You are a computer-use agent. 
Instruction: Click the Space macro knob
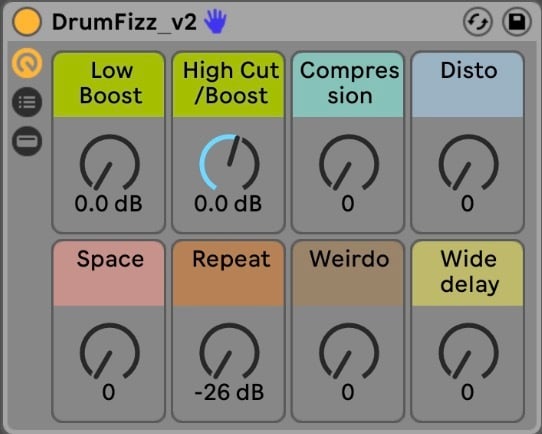(110, 351)
